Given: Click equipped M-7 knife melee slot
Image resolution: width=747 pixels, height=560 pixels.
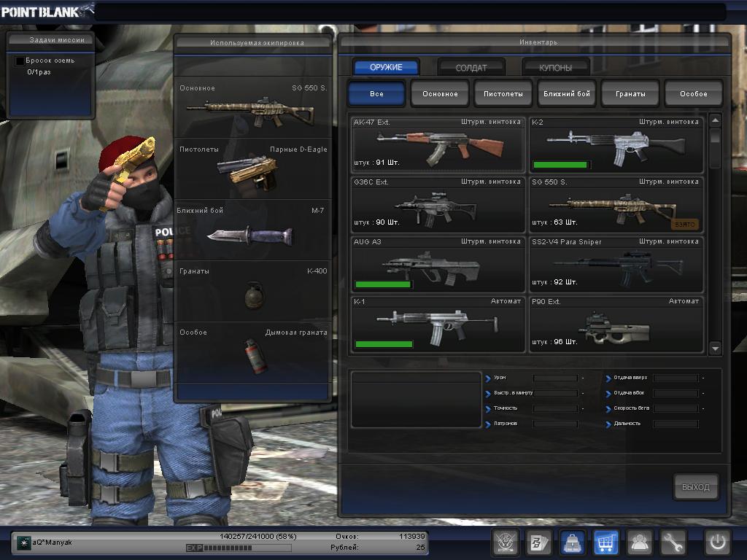Looking at the screenshot, I should [x=253, y=230].
